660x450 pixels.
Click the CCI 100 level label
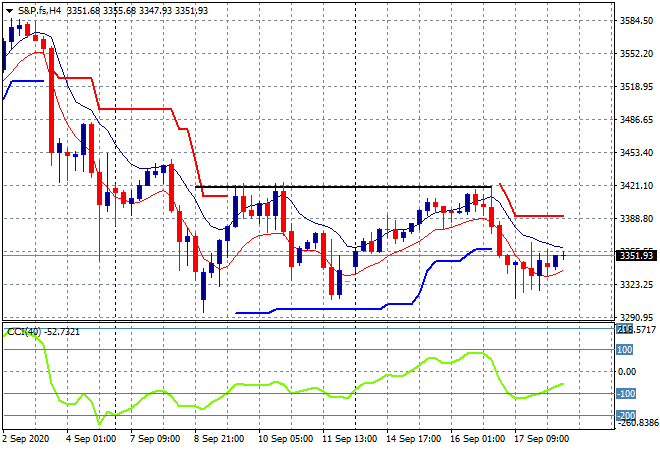625,350
